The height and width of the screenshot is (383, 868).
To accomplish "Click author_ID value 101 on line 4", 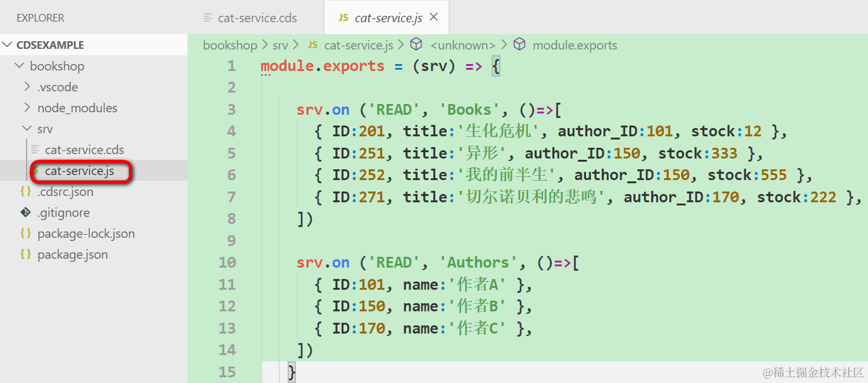I will point(659,131).
